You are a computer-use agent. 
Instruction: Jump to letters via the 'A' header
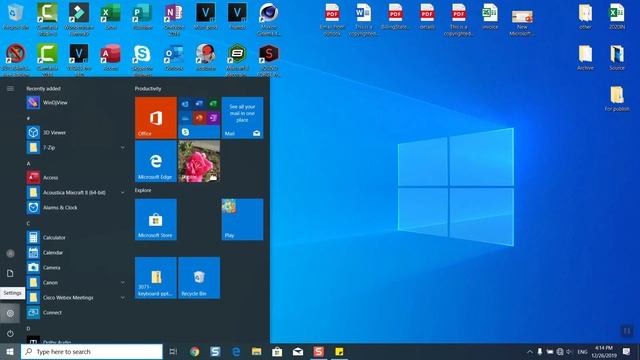(x=29, y=164)
